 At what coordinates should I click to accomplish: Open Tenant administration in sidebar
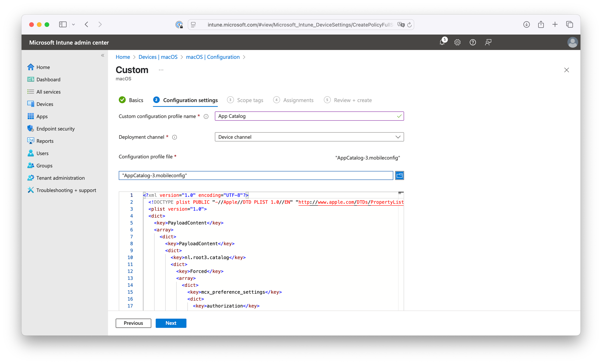[60, 178]
